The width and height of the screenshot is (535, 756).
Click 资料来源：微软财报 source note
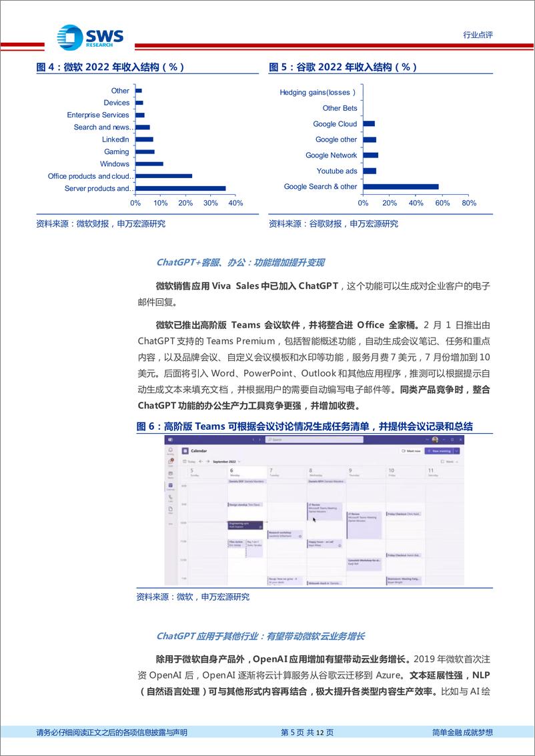101,224
